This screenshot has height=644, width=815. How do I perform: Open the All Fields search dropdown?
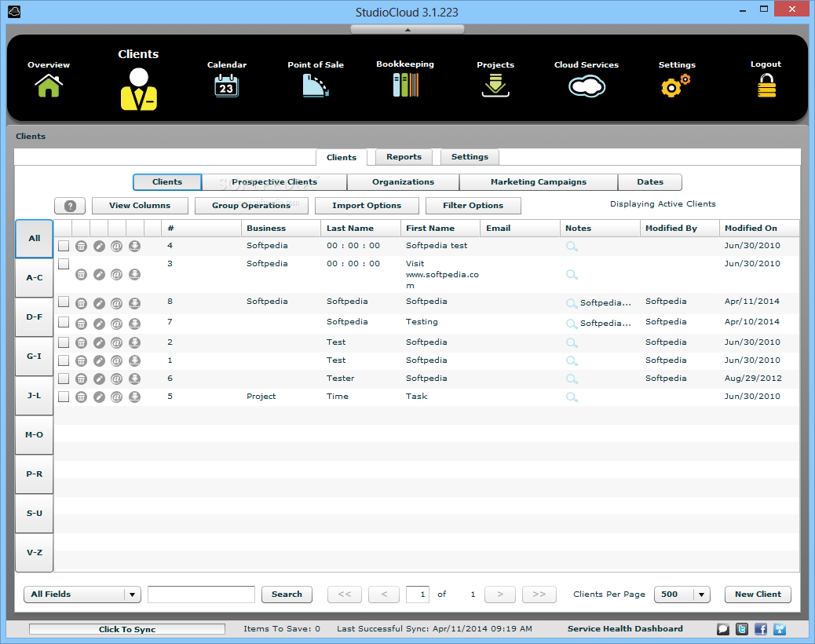(82, 594)
